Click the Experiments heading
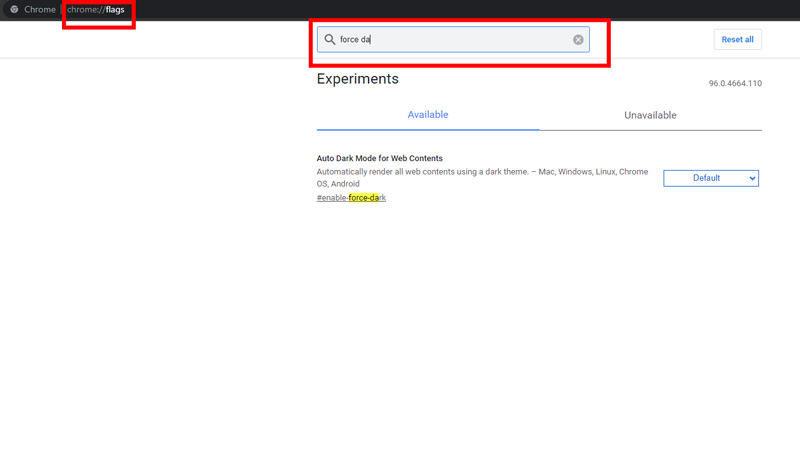This screenshot has height=450, width=800. tap(358, 79)
